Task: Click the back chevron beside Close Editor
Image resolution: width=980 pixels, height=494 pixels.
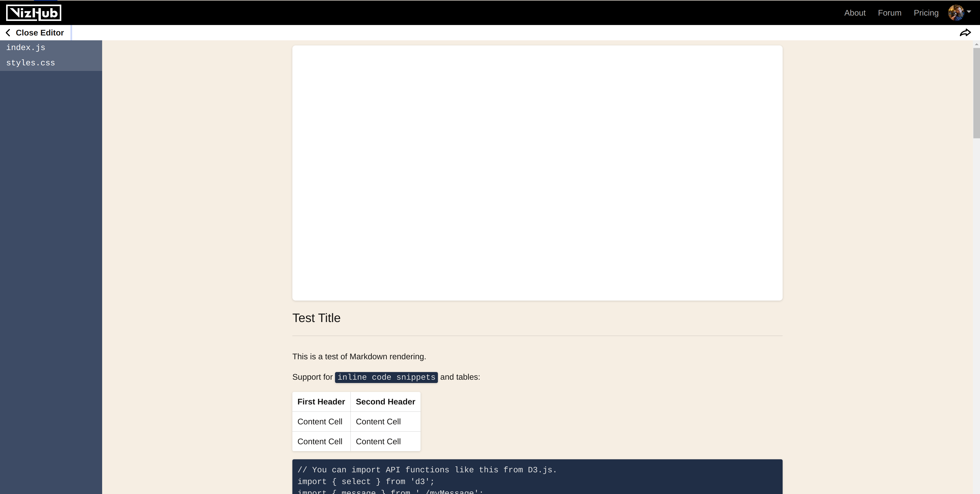Action: [8, 33]
